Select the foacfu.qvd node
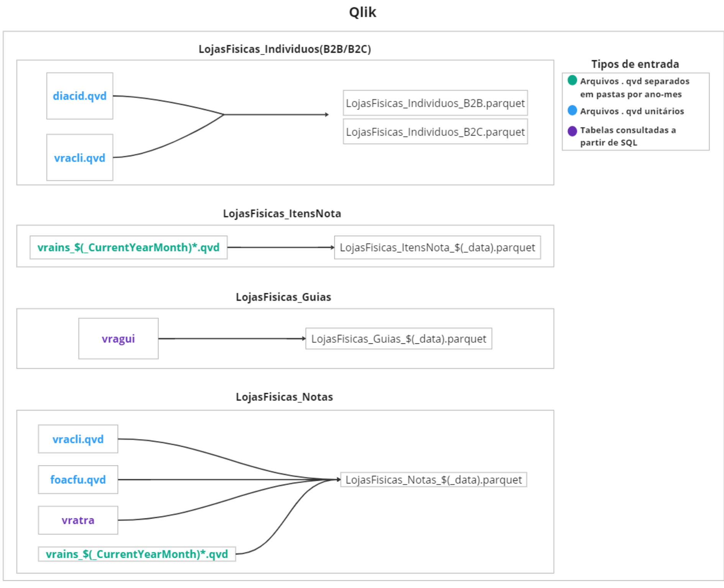The width and height of the screenshot is (724, 588). pos(78,480)
